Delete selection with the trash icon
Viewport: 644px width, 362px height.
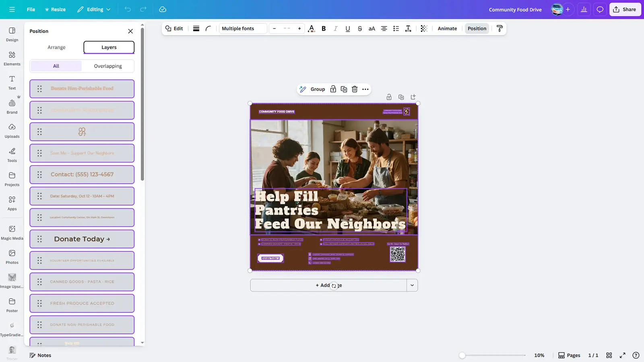tap(355, 89)
